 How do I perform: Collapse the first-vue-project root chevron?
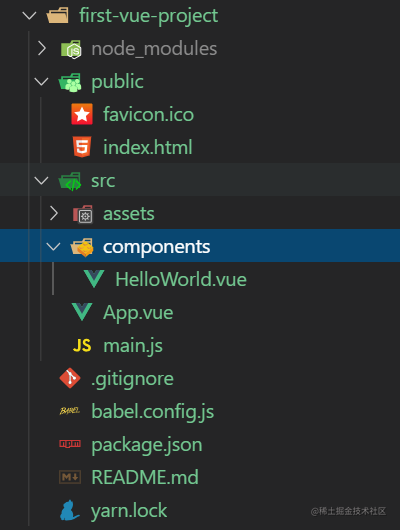(x=29, y=15)
